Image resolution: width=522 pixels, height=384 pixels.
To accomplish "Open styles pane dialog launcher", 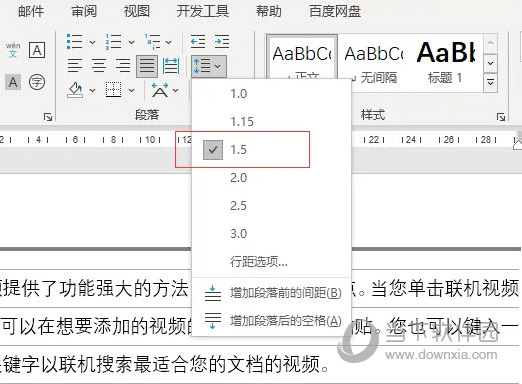I will point(501,117).
